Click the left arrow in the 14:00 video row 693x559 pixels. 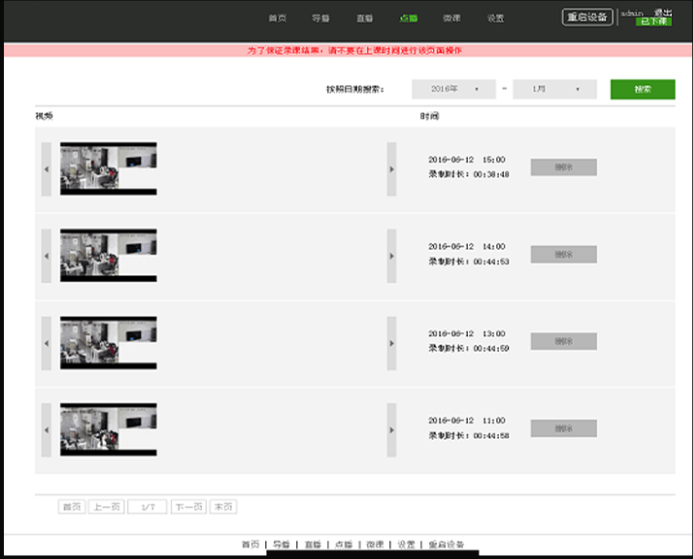point(46,256)
